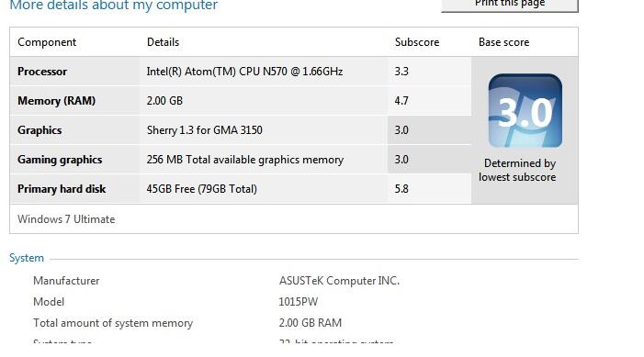Screen dimensions: 644x357
Task: Click the 4.7 memory subscore value
Action: (401, 101)
